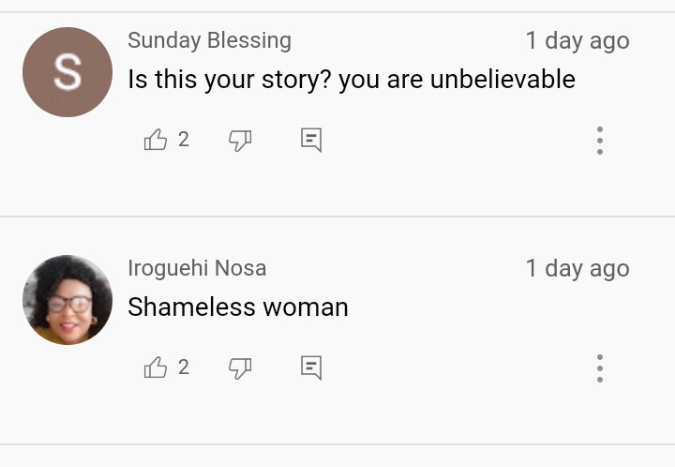Open Iroguehi Nosa's channel name link

pyautogui.click(x=197, y=269)
